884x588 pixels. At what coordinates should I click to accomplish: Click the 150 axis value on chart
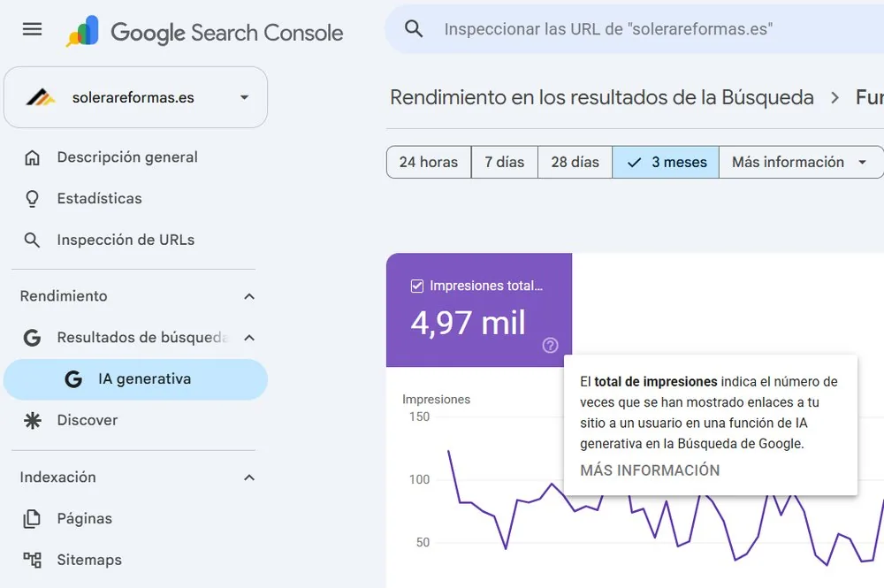(419, 416)
